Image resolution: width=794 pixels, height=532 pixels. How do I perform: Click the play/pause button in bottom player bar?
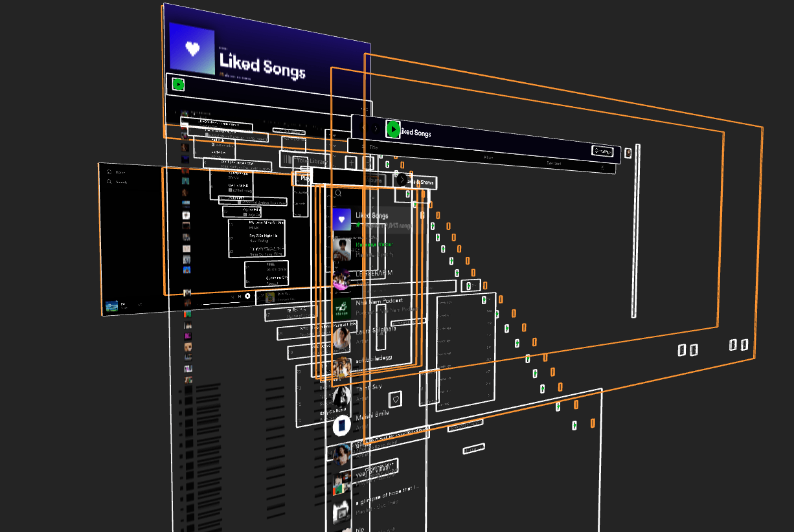tap(247, 296)
